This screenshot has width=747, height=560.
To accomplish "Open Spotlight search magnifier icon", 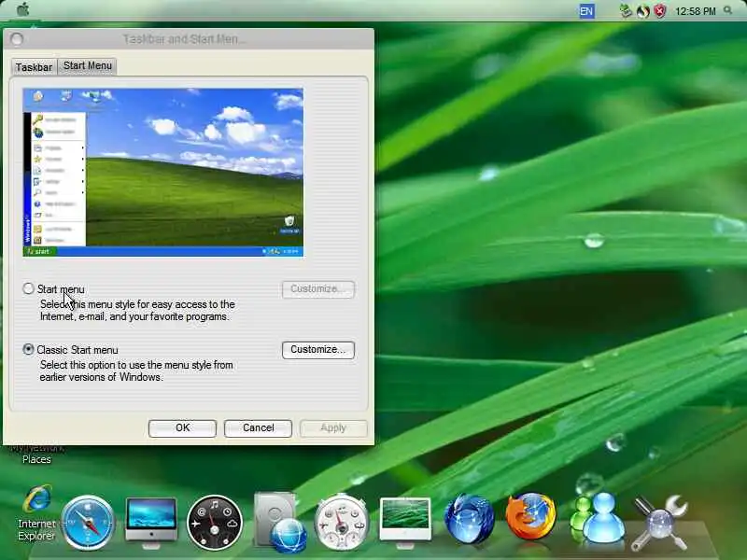I will pos(727,10).
